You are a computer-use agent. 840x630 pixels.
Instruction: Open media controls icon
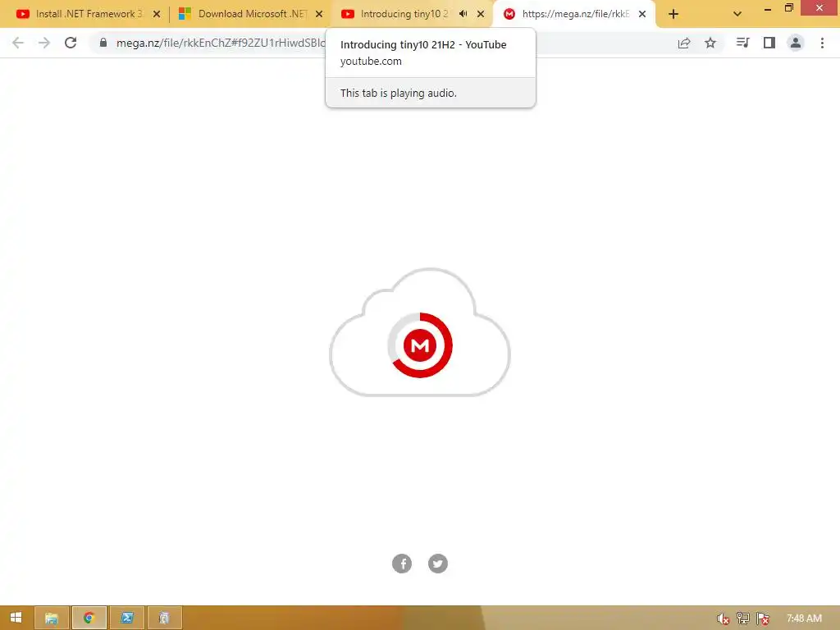742,43
